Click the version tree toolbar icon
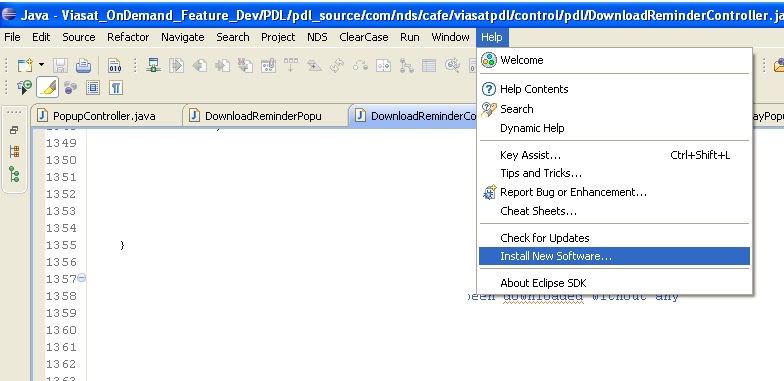Viewport: 784px width, 381px height. click(x=406, y=66)
